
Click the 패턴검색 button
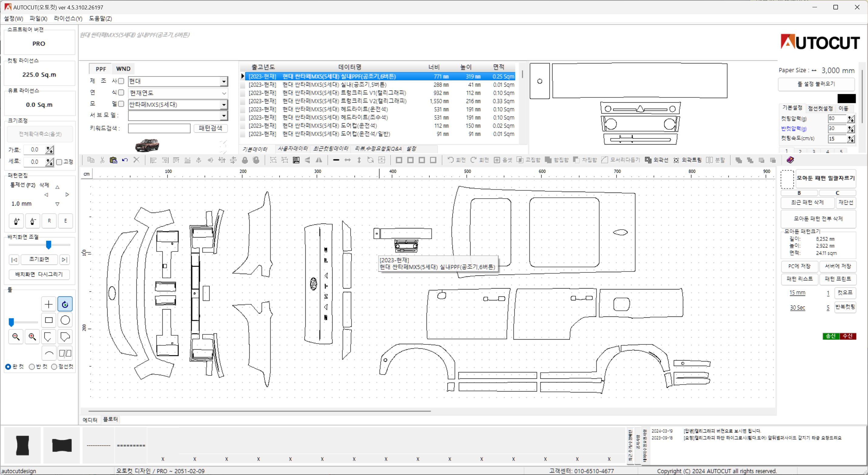210,128
